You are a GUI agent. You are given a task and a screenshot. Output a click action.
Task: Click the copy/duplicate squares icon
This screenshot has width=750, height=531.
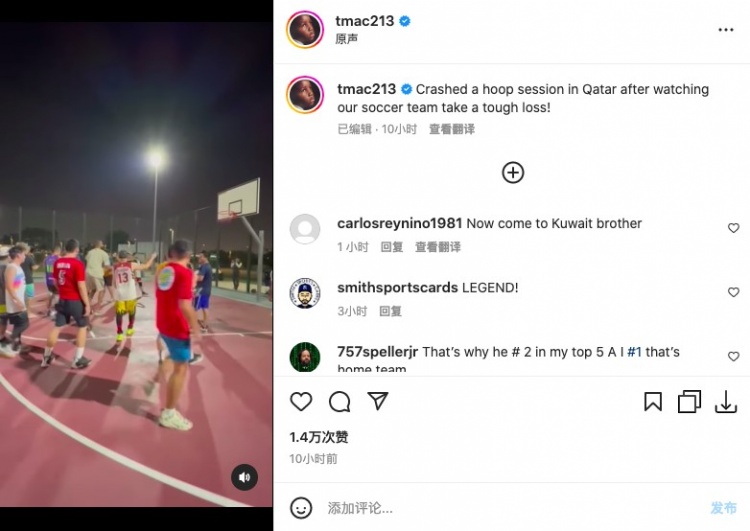click(x=689, y=401)
